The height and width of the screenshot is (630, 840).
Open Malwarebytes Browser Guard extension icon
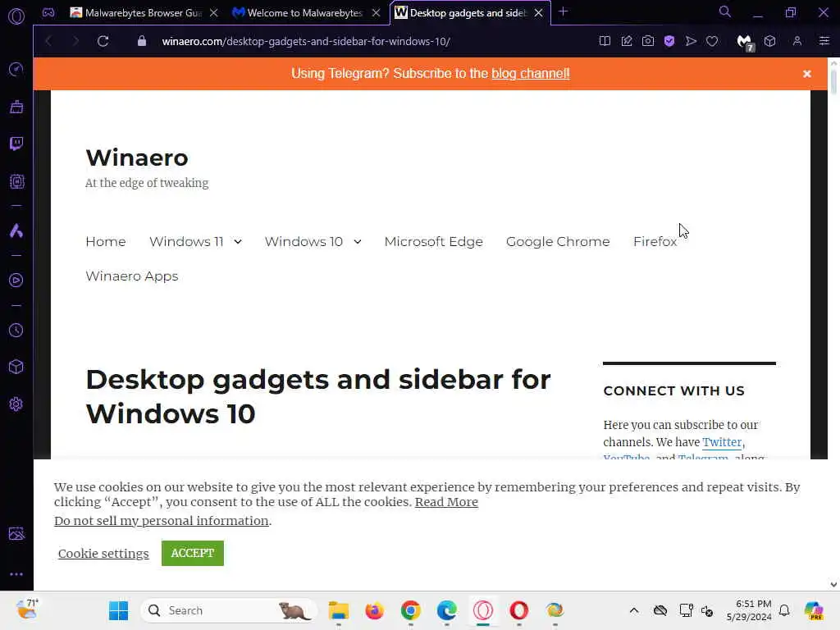[745, 43]
